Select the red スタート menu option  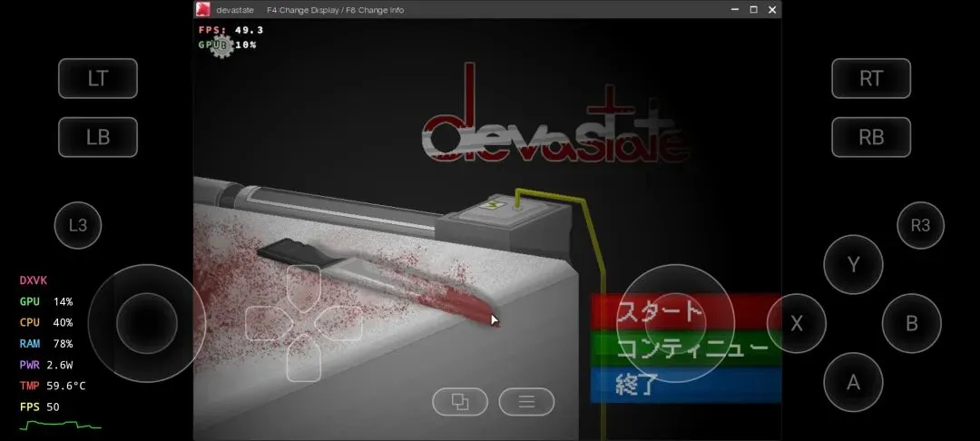click(x=686, y=312)
